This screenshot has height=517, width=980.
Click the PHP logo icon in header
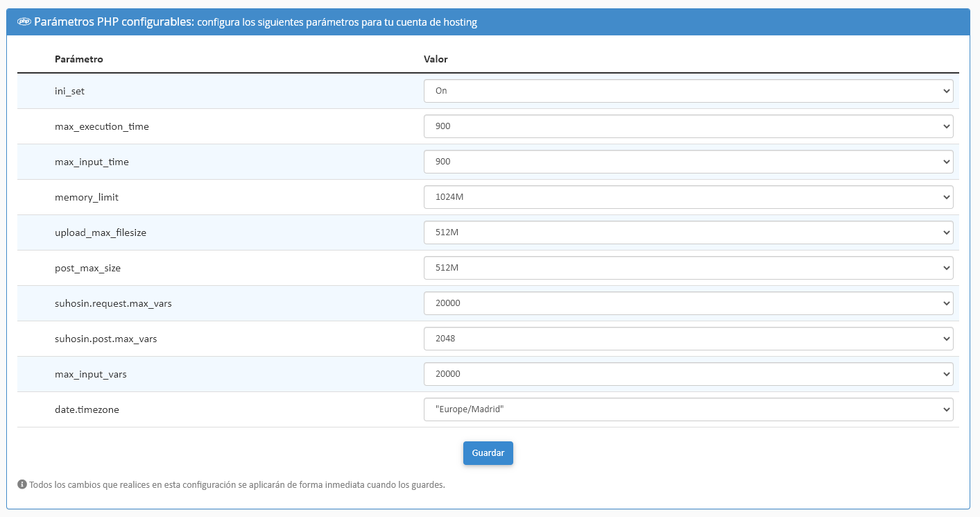[x=24, y=22]
